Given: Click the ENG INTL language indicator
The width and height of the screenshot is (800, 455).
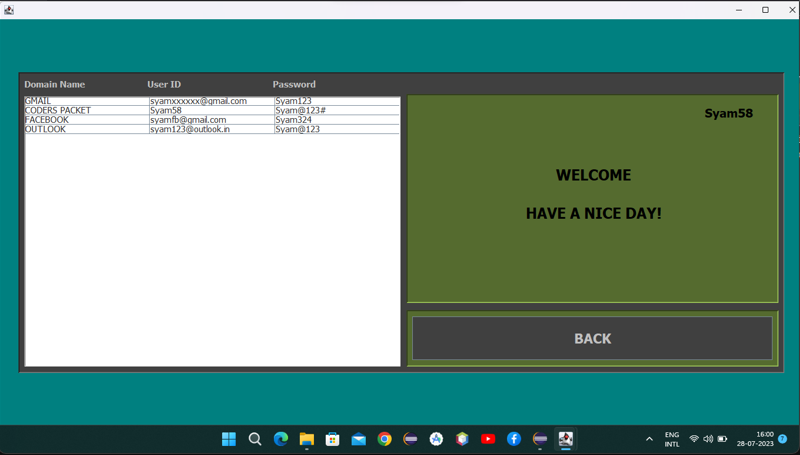Looking at the screenshot, I should coord(672,439).
